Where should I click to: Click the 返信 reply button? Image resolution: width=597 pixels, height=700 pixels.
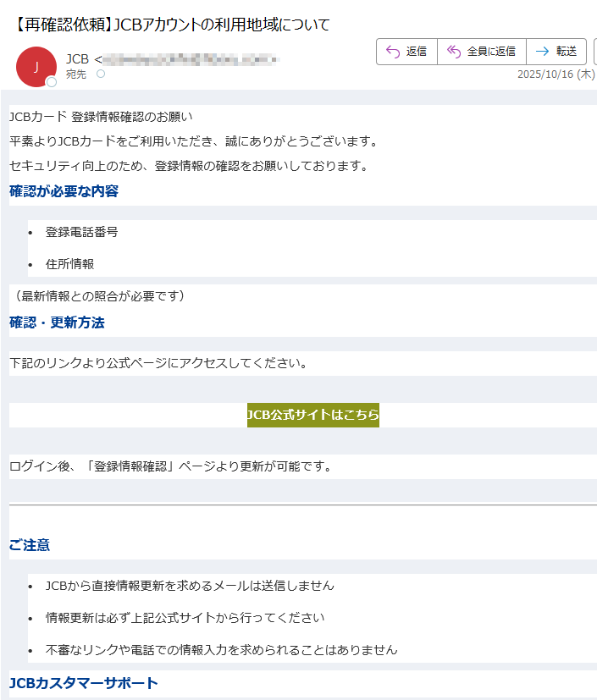406,52
